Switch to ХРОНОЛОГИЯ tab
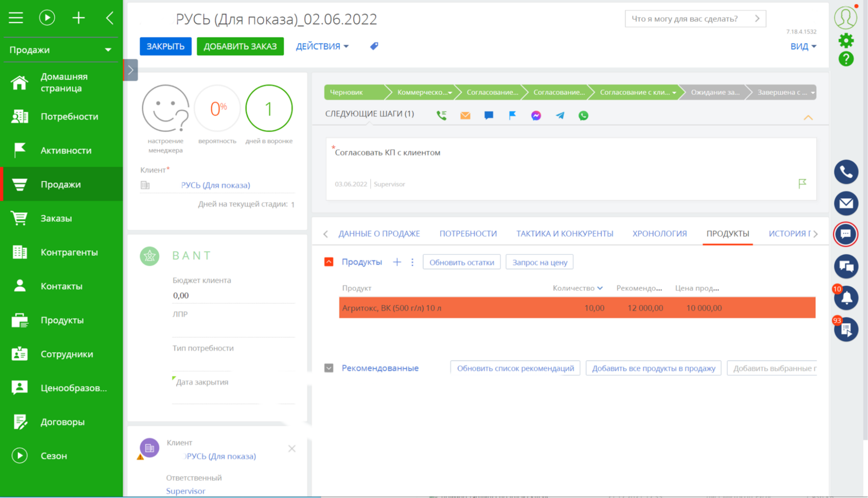The image size is (868, 498). (660, 234)
